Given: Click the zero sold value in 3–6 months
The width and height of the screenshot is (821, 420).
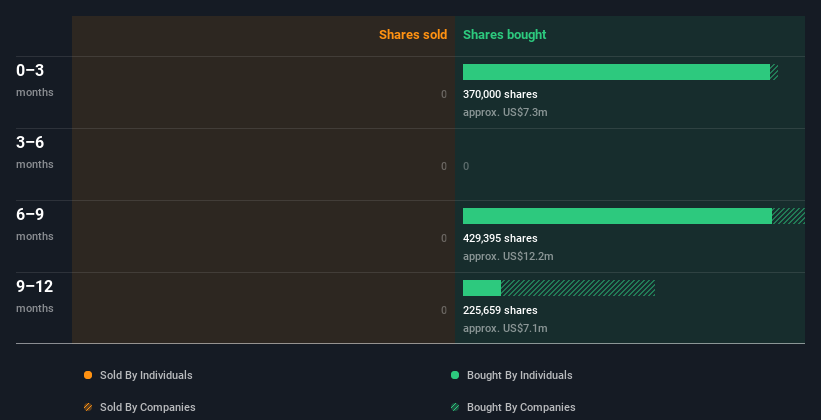Looking at the screenshot, I should (x=444, y=167).
